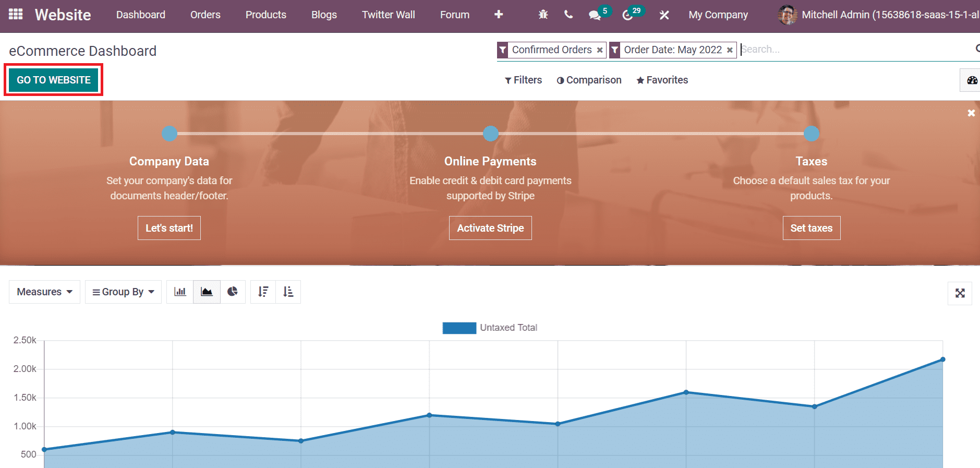Toggle Untaxed Total legend swatch
This screenshot has width=980, height=468.
[459, 328]
